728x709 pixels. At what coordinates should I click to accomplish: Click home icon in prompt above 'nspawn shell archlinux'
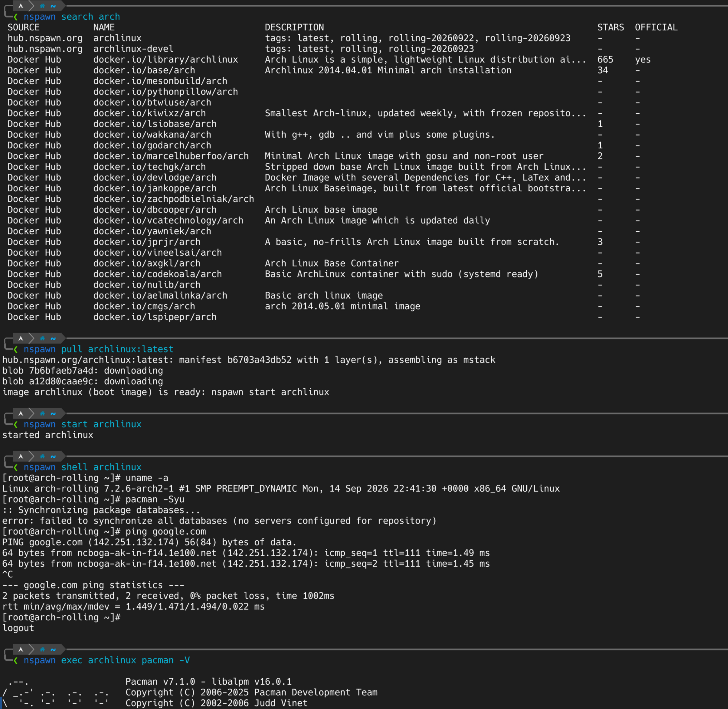click(43, 457)
